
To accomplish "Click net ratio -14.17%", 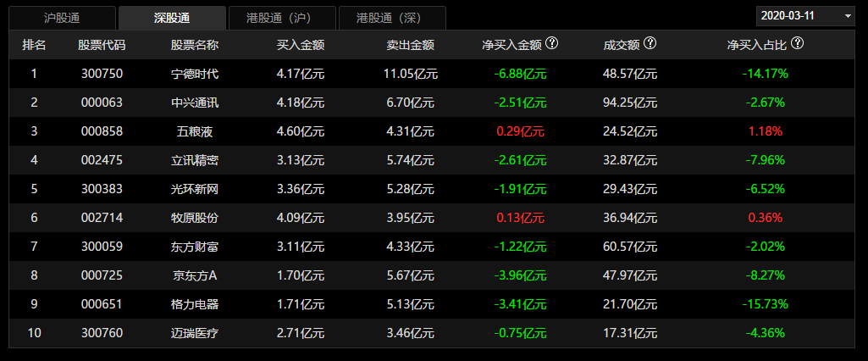I will tap(765, 74).
